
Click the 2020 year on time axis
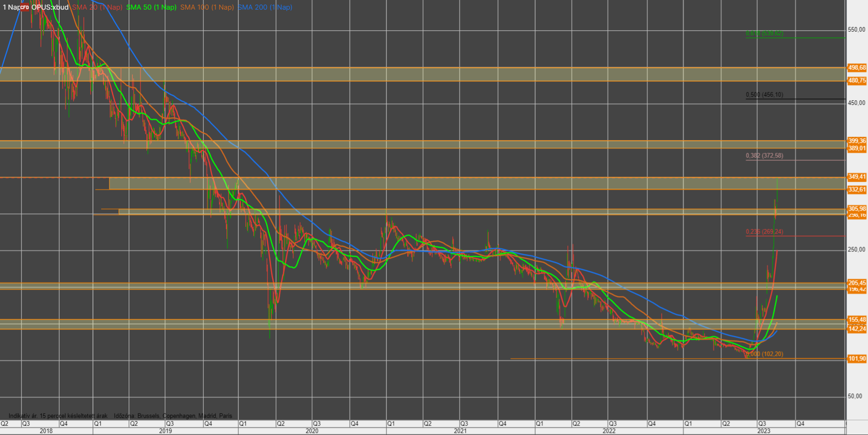pos(312,431)
